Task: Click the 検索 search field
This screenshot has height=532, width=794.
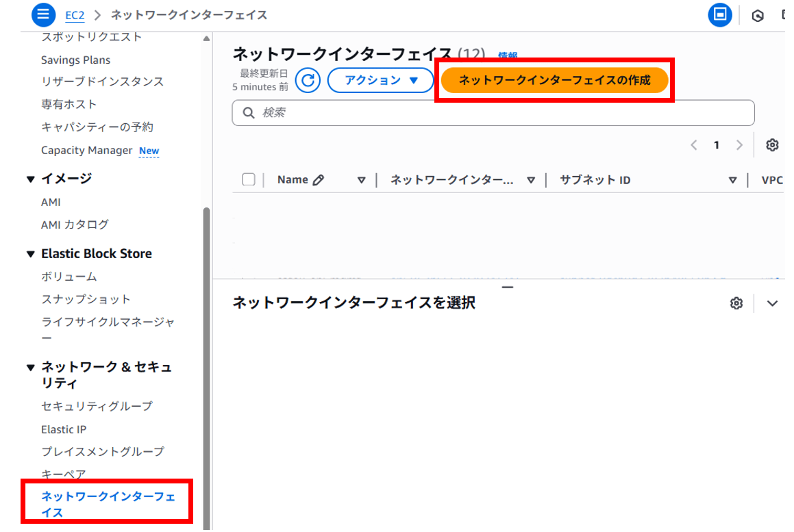Action: click(x=493, y=113)
